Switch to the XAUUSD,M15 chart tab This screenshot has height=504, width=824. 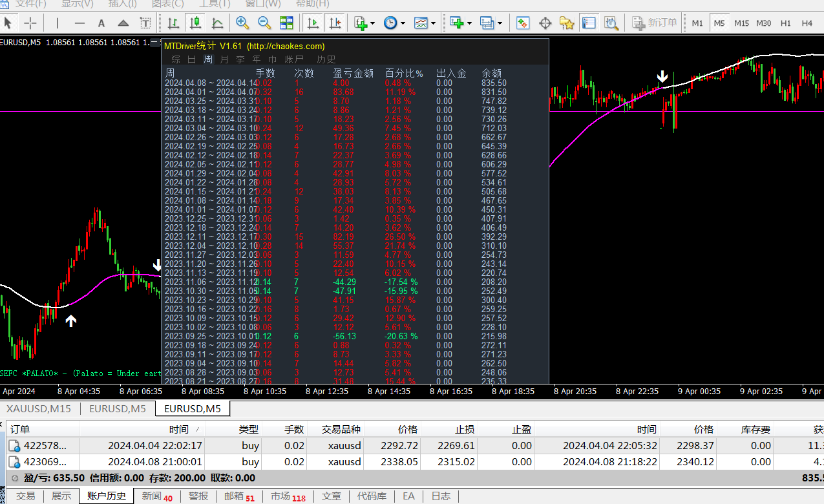pyautogui.click(x=39, y=408)
